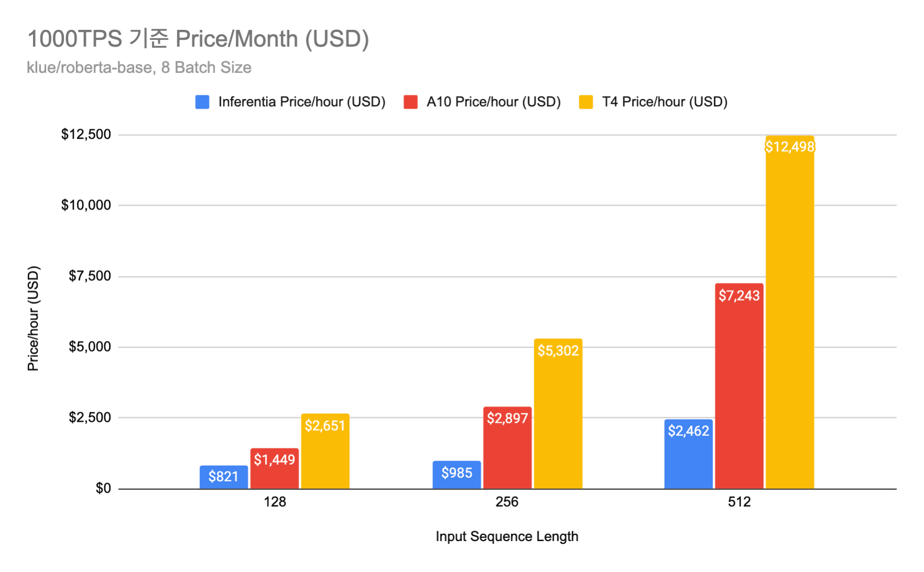
Task: Select the Inferentia Price/hour legend label
Action: click(x=302, y=102)
